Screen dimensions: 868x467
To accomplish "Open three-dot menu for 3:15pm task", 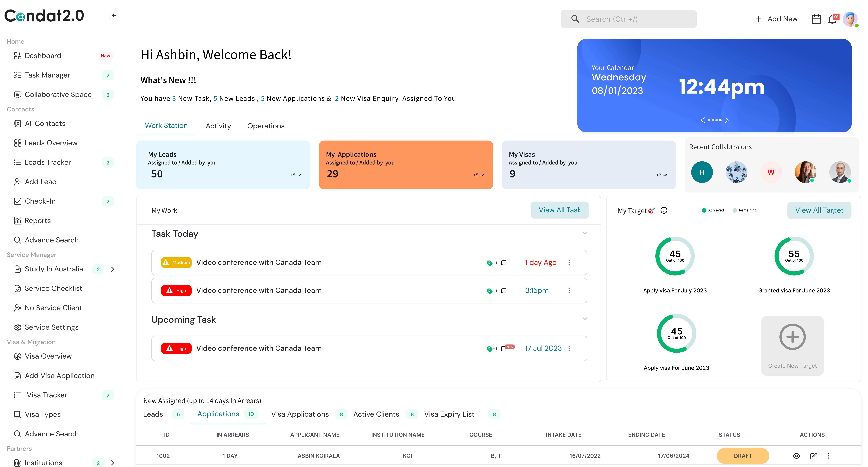I will pos(569,291).
